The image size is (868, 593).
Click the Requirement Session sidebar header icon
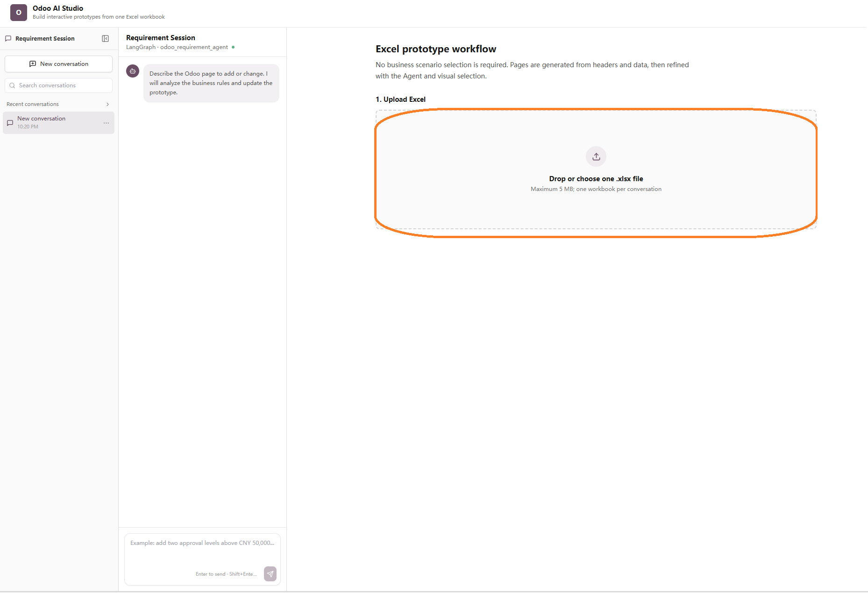(x=8, y=39)
